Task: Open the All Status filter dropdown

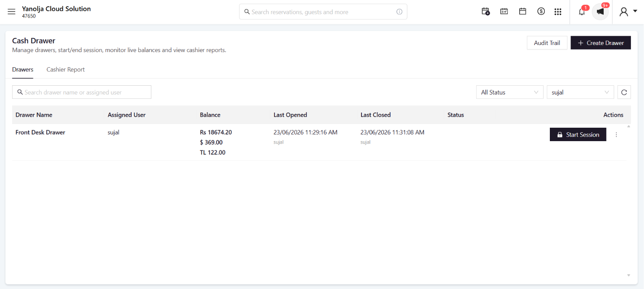Action: [x=509, y=92]
